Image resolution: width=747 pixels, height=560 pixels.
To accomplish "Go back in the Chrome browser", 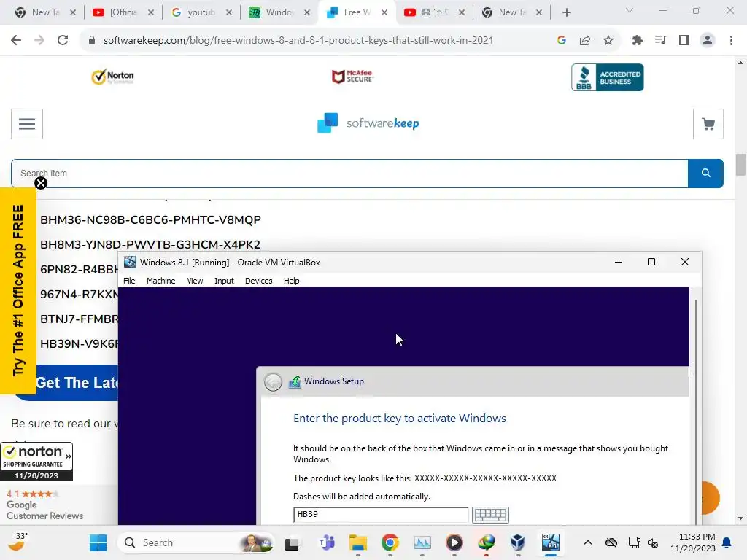I will point(16,41).
